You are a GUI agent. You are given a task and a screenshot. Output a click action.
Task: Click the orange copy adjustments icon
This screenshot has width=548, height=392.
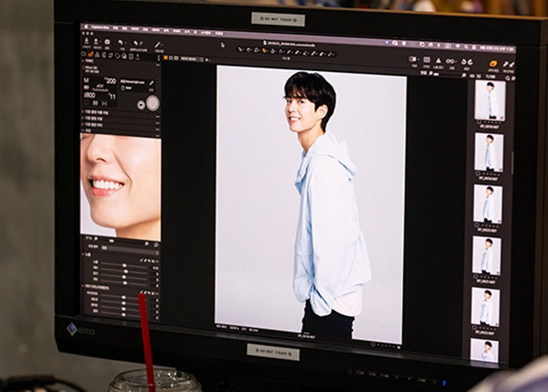493,63
